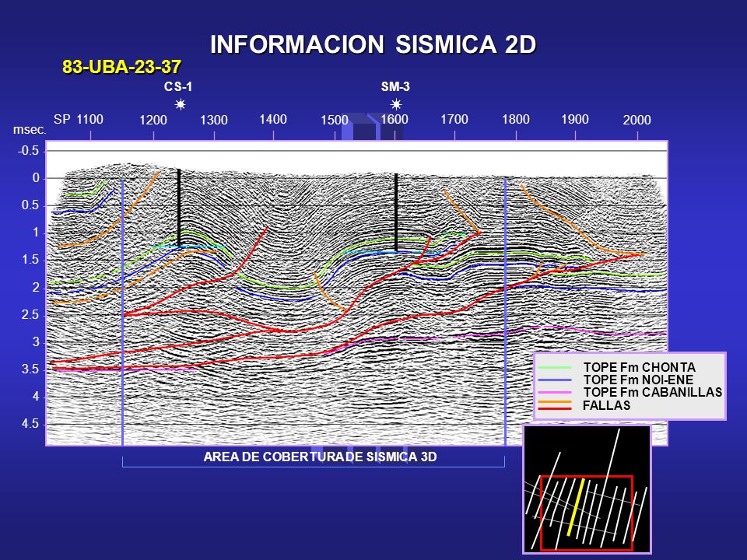The height and width of the screenshot is (560, 747).
Task: Click time axis value 0.5
Action: pyautogui.click(x=30, y=205)
